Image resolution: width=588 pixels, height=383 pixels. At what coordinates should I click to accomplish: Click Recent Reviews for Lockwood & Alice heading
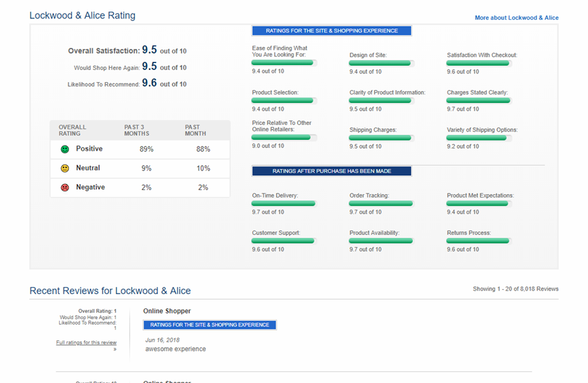pos(111,291)
